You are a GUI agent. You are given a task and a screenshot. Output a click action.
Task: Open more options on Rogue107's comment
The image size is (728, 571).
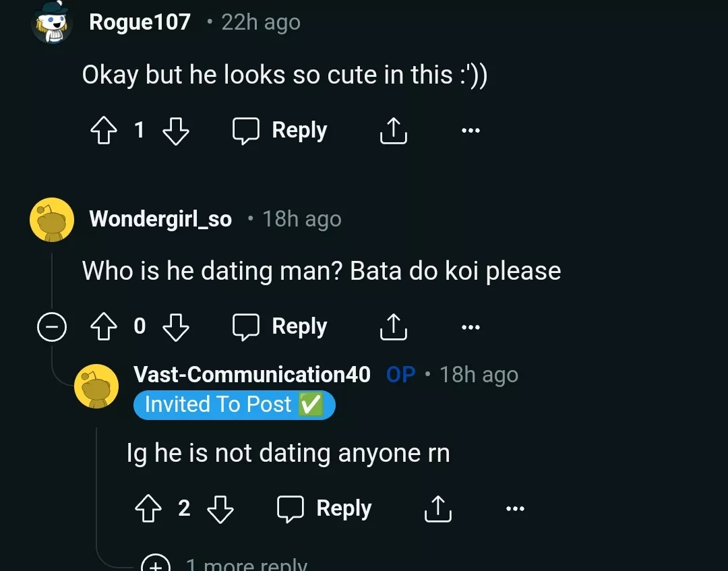tap(471, 130)
